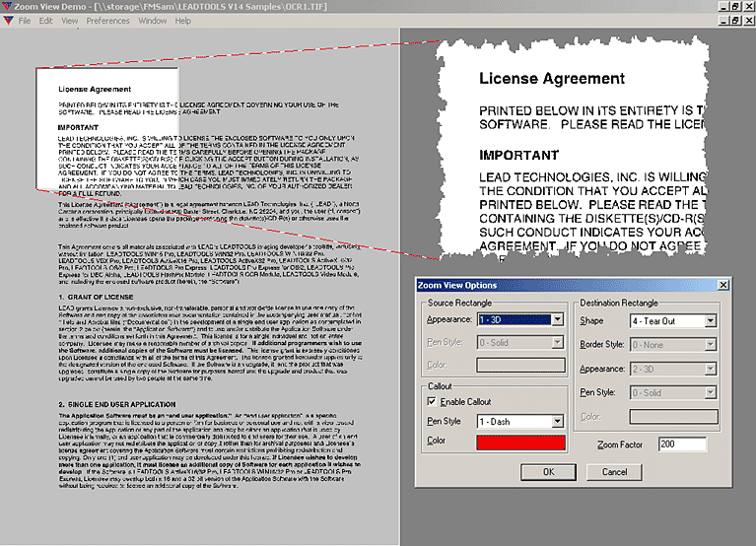Viewport: 756px width, 546px height.
Task: Click the 'IMPORTANT' heading in document
Action: click(x=78, y=128)
